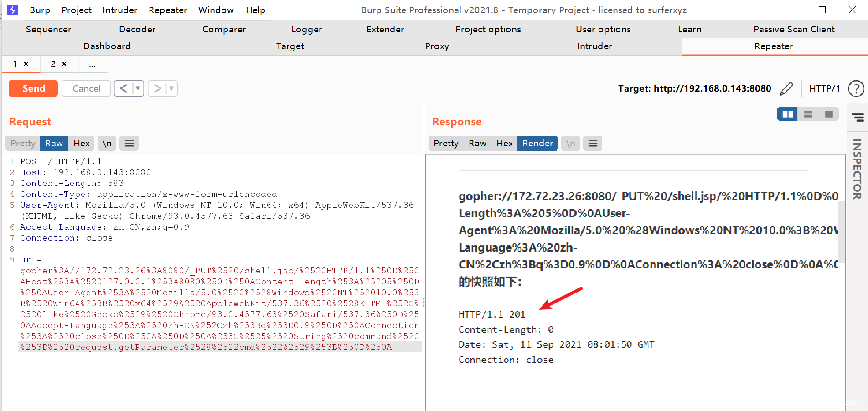The image size is (868, 411).
Task: Toggle response \n non-printable characters
Action: click(570, 143)
